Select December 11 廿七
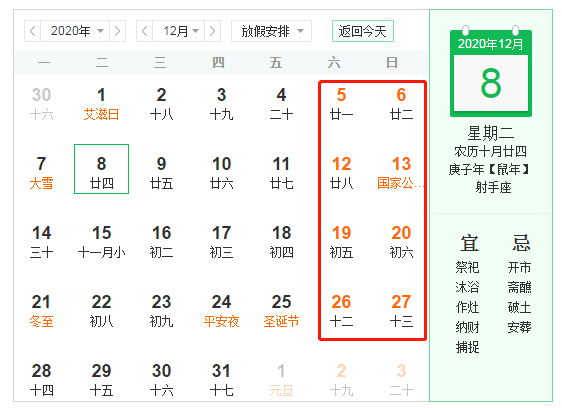562x408 pixels. pos(281,172)
